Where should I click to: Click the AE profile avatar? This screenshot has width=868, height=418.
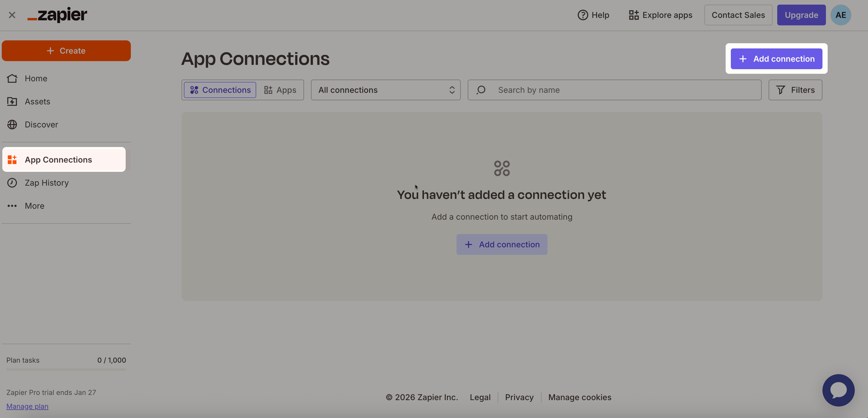[x=840, y=15]
